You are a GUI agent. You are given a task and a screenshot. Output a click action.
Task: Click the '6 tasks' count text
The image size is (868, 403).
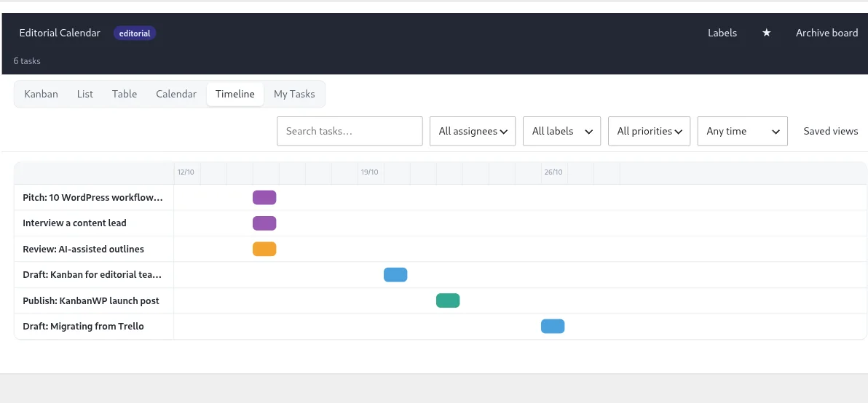click(27, 61)
